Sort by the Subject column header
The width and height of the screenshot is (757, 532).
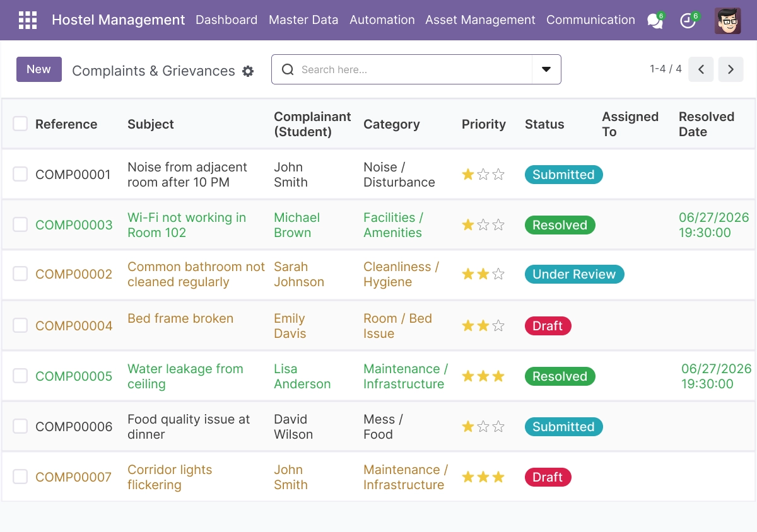click(x=151, y=124)
